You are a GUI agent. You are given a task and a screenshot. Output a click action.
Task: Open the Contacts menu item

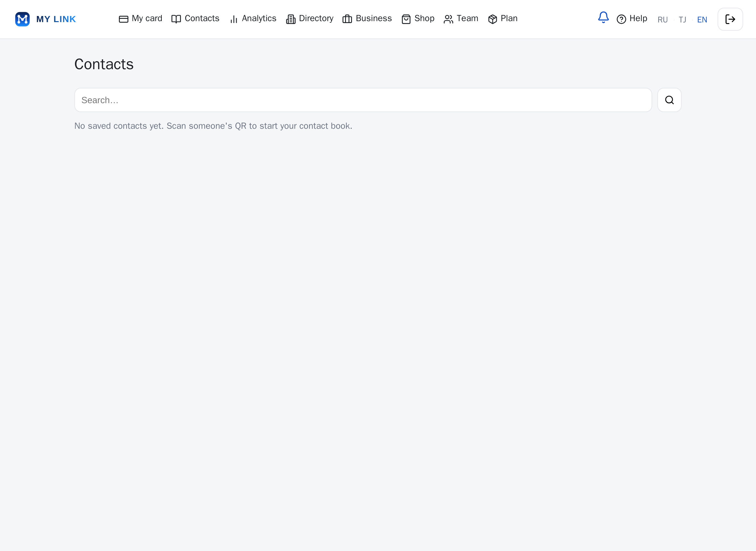click(x=195, y=19)
